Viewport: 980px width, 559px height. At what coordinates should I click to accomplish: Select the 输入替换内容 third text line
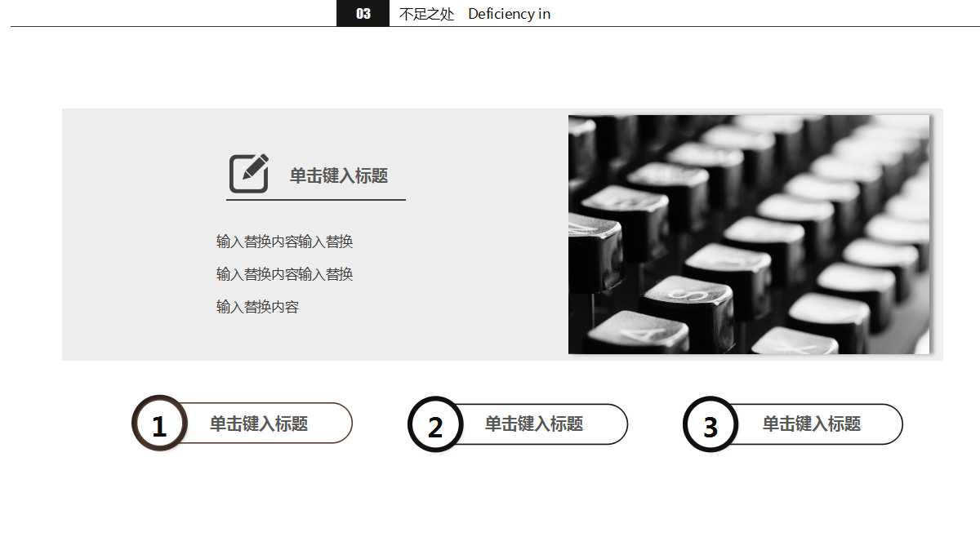click(x=256, y=306)
